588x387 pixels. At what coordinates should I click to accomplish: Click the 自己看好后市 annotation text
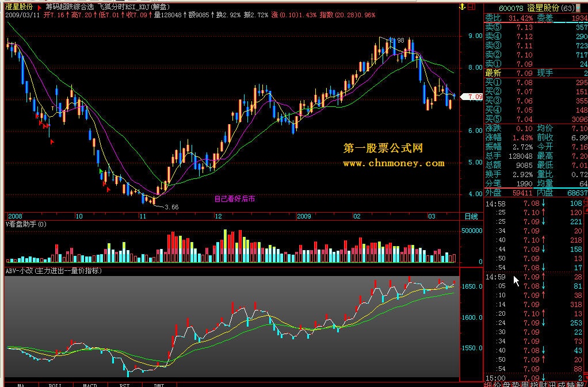[x=235, y=199]
